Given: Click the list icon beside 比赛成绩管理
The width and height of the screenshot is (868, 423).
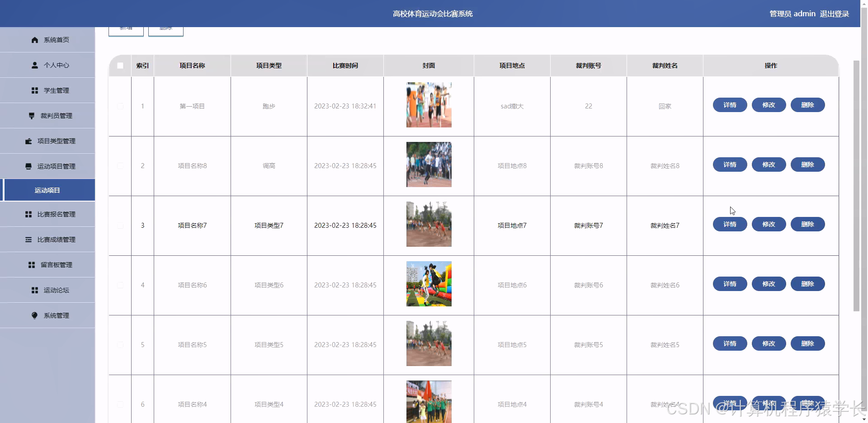Looking at the screenshot, I should (x=28, y=240).
